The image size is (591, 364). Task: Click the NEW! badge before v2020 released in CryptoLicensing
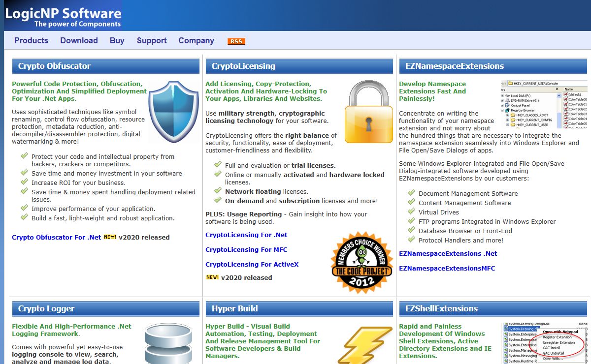pyautogui.click(x=212, y=277)
